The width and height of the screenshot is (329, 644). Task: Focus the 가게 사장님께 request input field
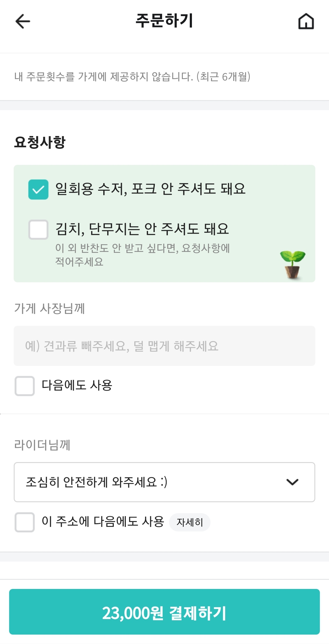(x=164, y=346)
